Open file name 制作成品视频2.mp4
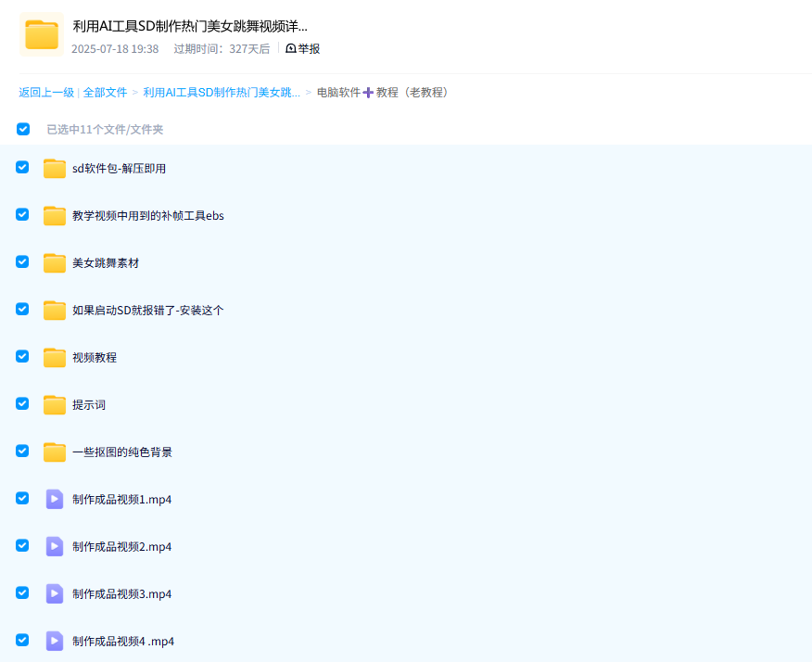812x662 pixels. (122, 546)
